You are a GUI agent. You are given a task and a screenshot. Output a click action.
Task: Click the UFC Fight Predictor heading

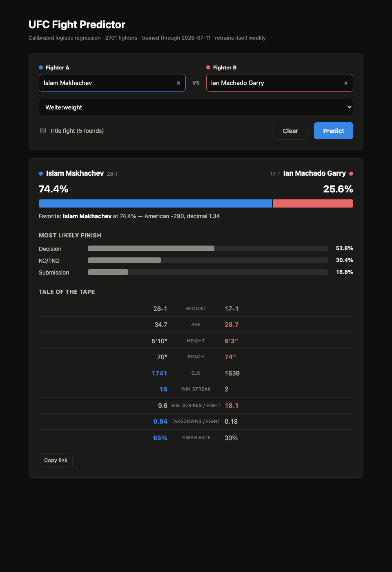(x=77, y=25)
